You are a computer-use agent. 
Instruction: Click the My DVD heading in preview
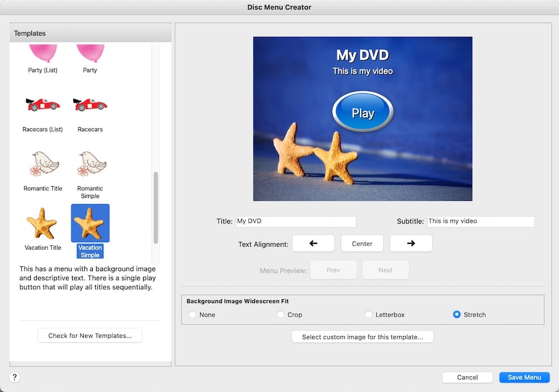(363, 55)
